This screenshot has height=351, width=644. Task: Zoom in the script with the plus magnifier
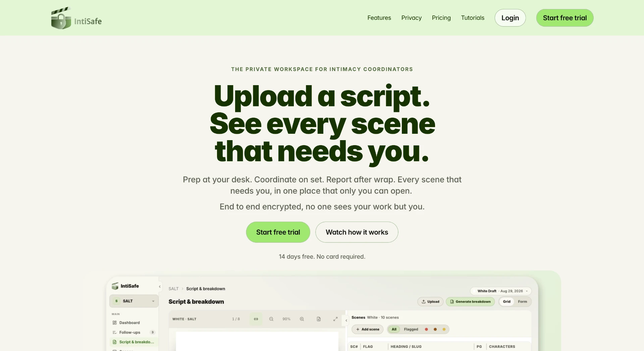tap(302, 319)
